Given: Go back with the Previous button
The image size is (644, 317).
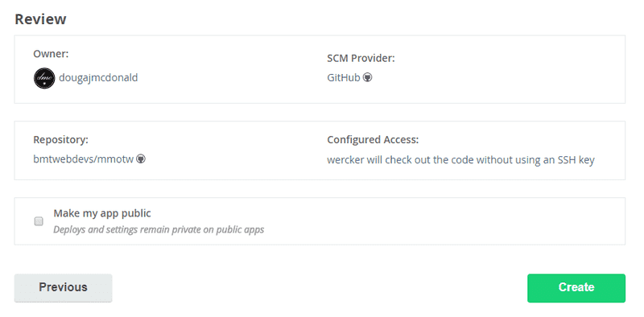Looking at the screenshot, I should (x=64, y=288).
